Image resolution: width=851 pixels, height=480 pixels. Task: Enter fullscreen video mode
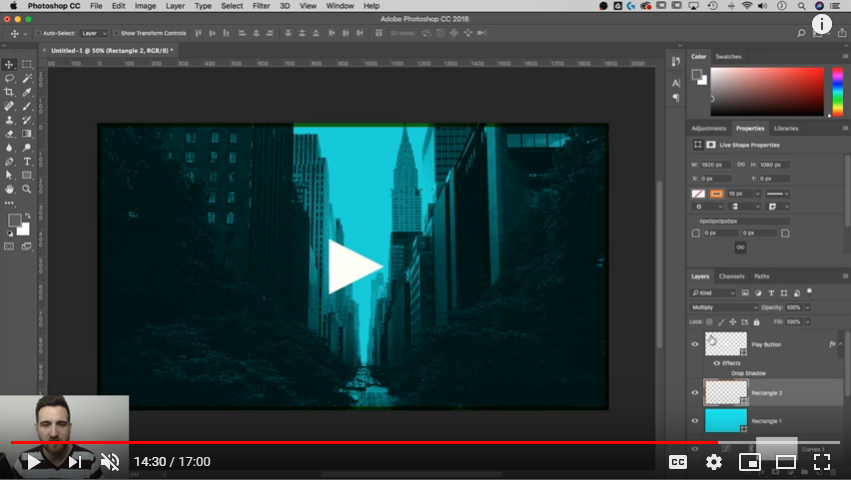coord(822,462)
